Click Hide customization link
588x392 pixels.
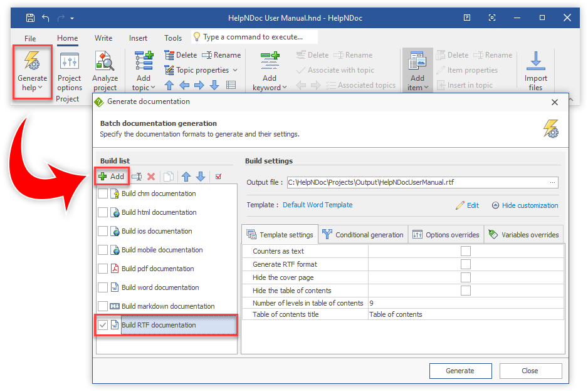[x=525, y=205]
